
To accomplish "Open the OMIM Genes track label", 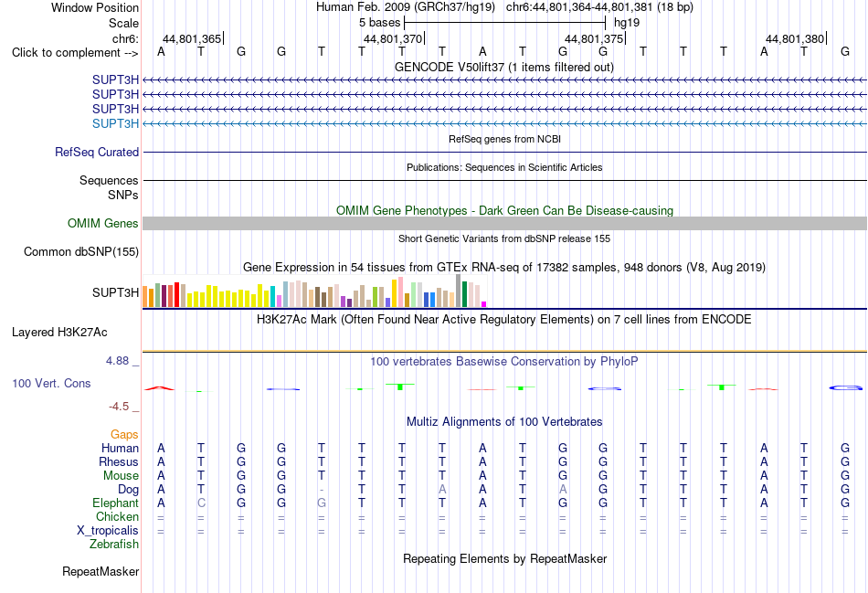I will [103, 223].
